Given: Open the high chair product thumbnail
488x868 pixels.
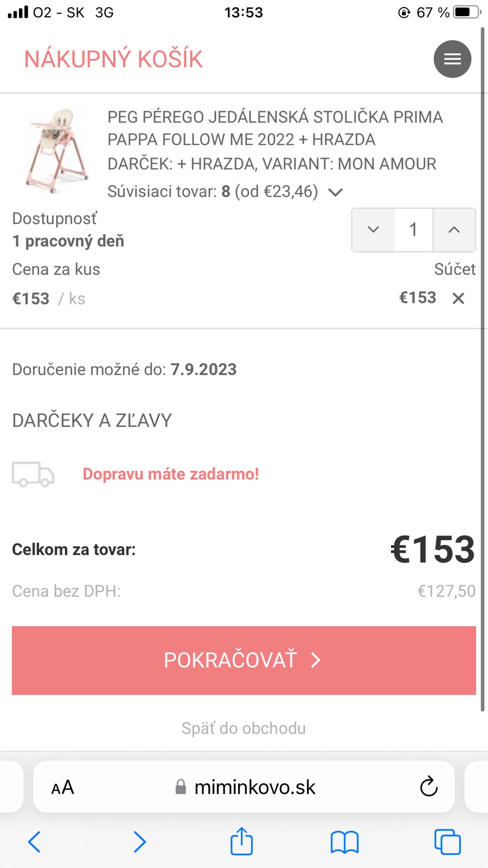Looking at the screenshot, I should click(x=56, y=150).
